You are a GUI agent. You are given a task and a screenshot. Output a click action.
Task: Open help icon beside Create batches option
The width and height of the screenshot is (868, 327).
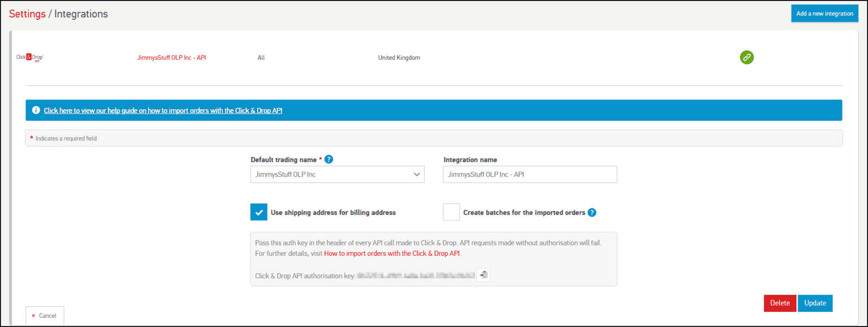(x=592, y=212)
